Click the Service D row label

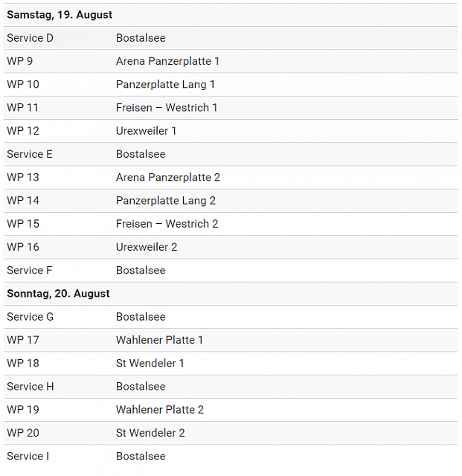(x=30, y=38)
